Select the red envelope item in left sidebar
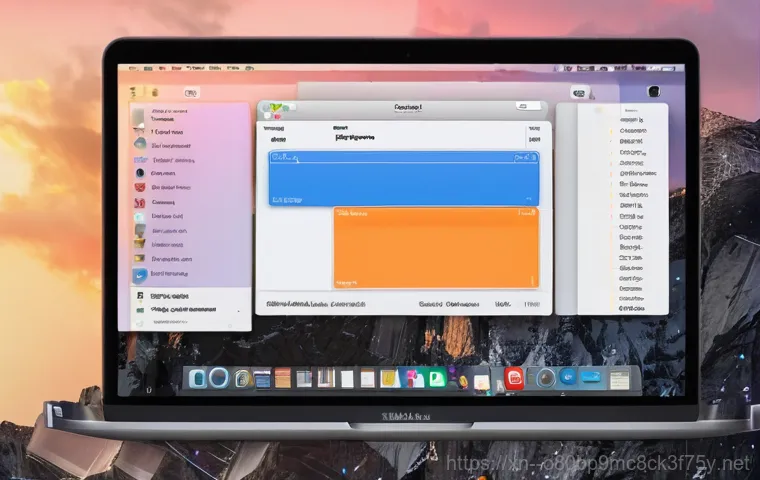Image resolution: width=760 pixels, height=480 pixels. click(140, 188)
